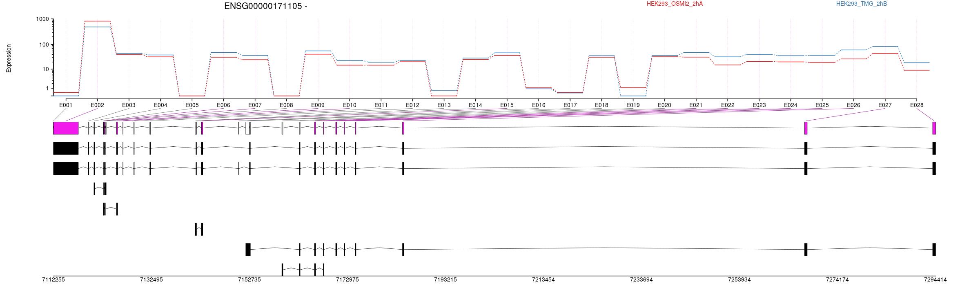Click exon label E028
The height and width of the screenshot is (286, 980).
tap(917, 105)
